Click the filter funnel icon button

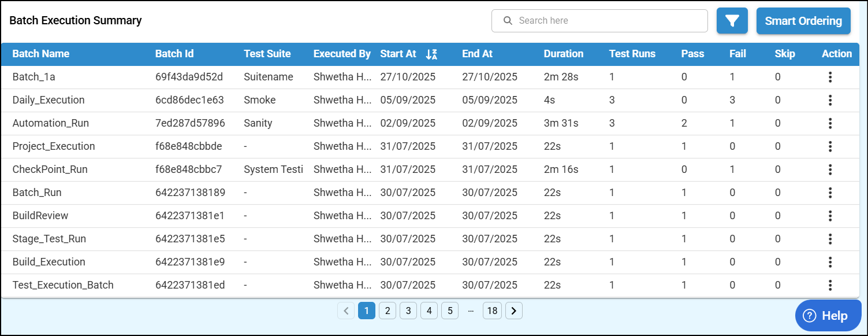pos(732,21)
